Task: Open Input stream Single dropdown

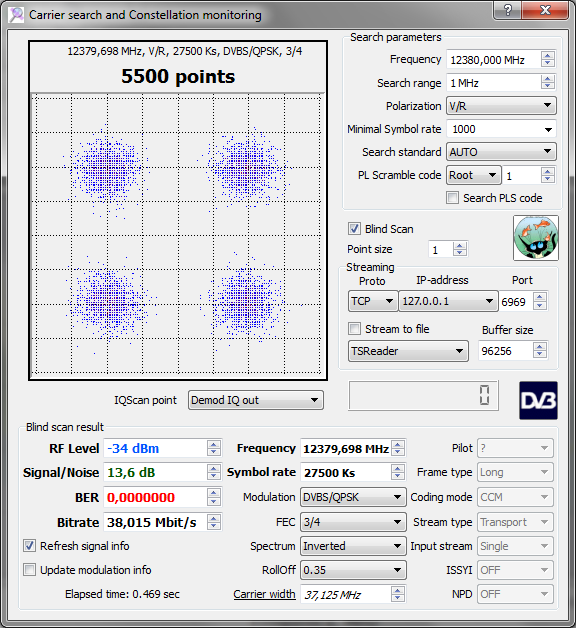Action: click(515, 546)
